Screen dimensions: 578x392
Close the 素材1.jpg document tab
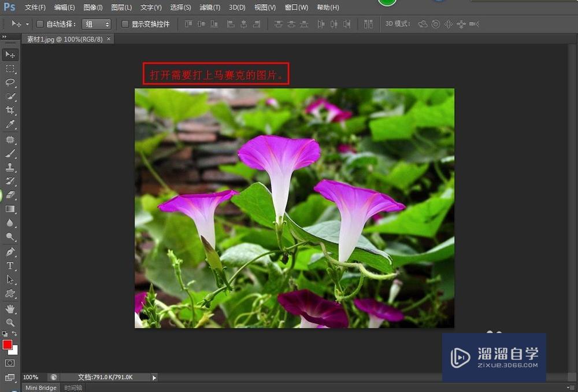pos(108,39)
